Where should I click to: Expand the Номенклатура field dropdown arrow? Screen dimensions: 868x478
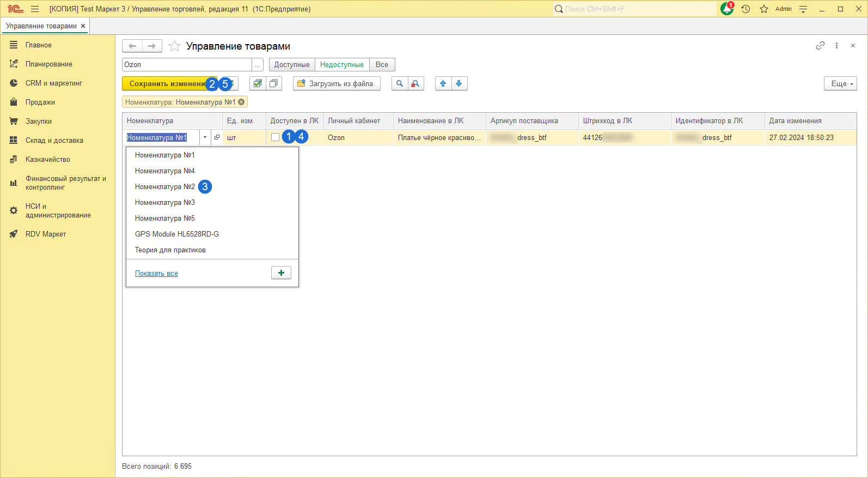point(205,137)
